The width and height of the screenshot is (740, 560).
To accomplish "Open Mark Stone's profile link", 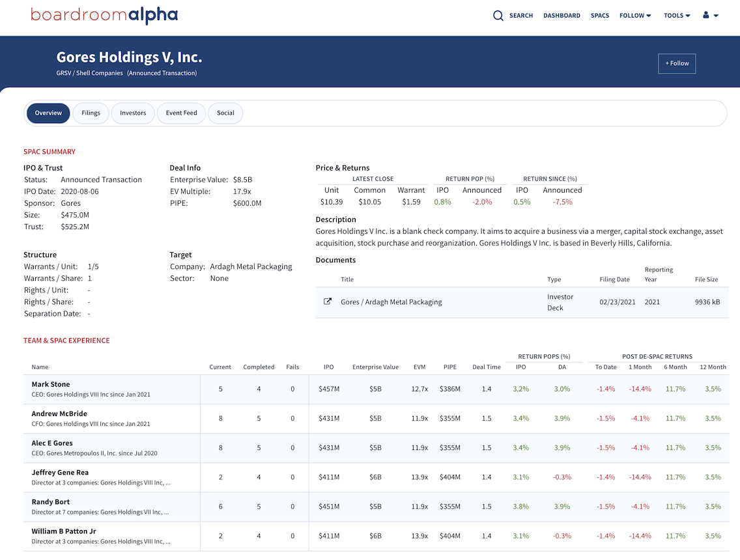I will click(51, 384).
